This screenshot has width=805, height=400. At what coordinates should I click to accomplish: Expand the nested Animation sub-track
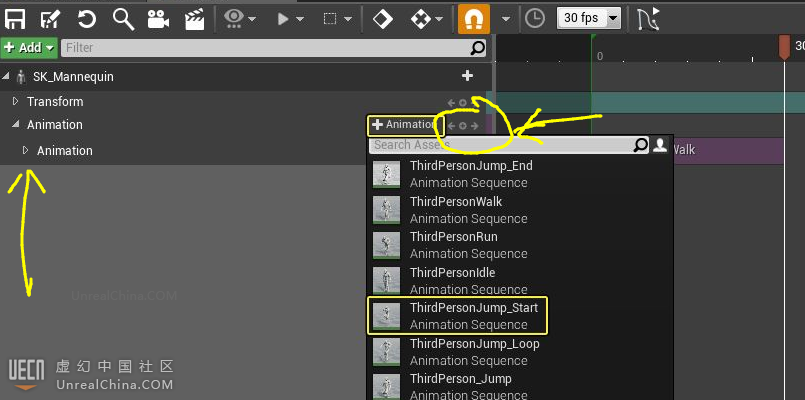[25, 150]
